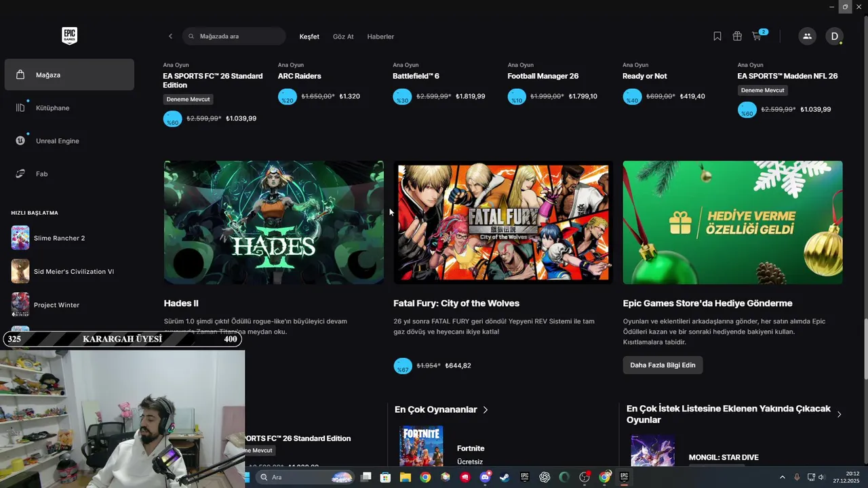Expand the En Çok İstek Listesine Eklenen chevron
868x488 pixels.
(839, 414)
